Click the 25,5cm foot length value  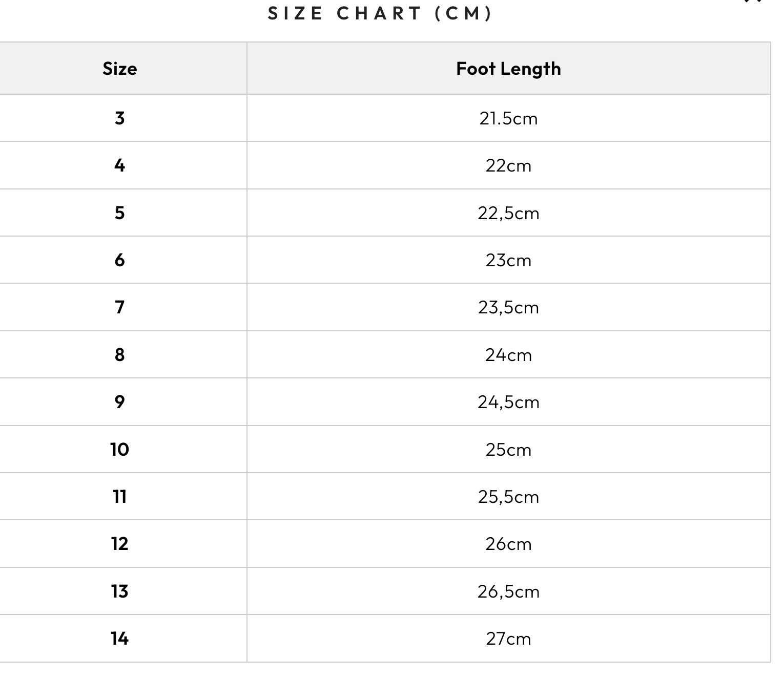click(508, 497)
